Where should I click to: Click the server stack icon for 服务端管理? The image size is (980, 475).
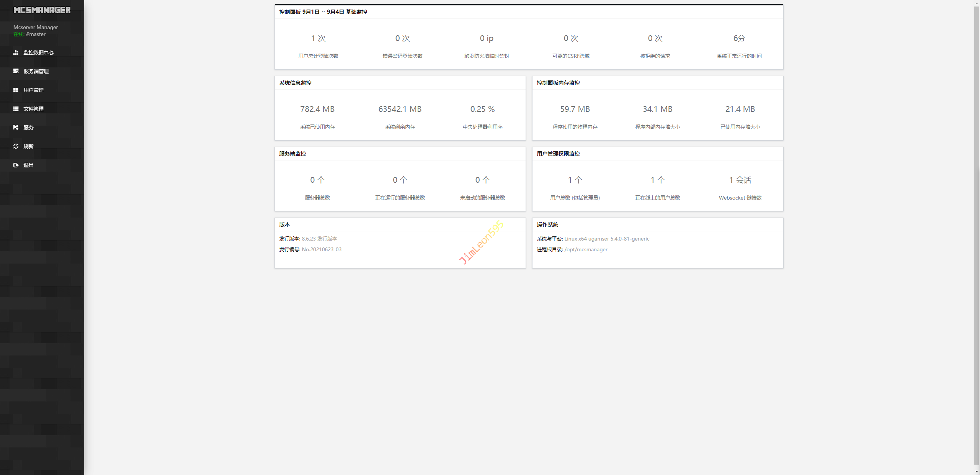(x=16, y=71)
